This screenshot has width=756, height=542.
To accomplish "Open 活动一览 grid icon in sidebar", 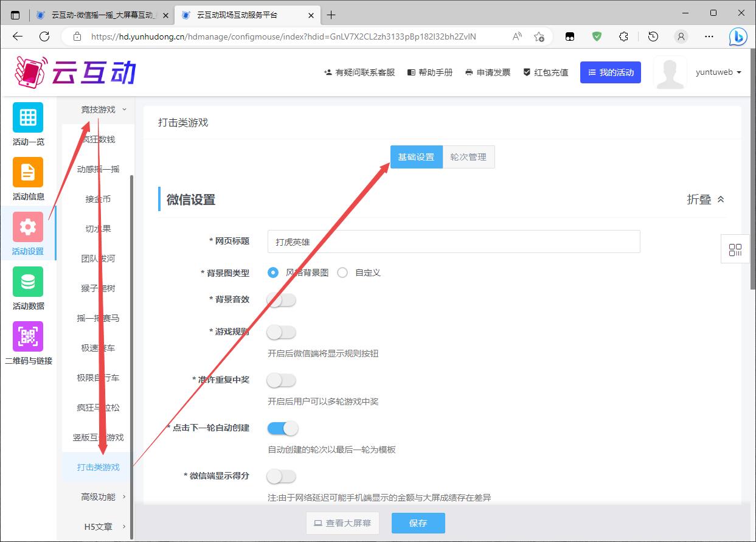I will [28, 117].
